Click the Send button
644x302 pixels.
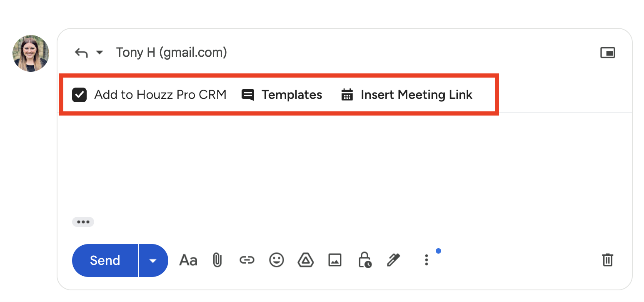(105, 261)
